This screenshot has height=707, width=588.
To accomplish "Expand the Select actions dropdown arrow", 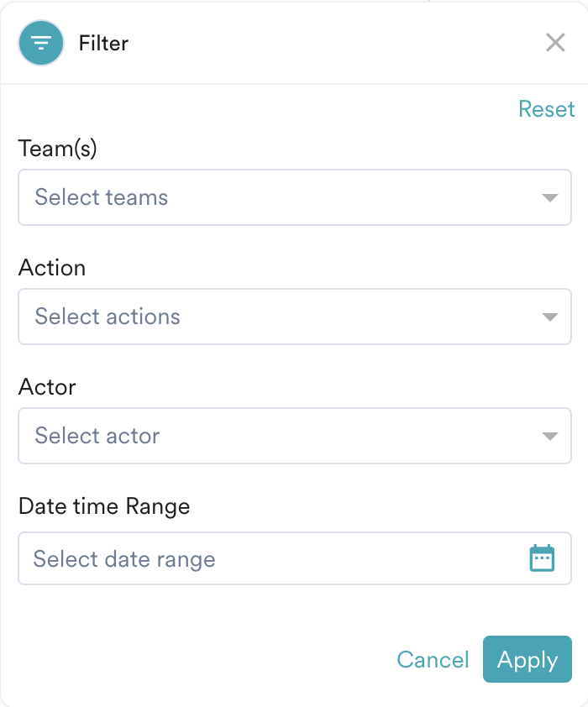I will click(549, 317).
